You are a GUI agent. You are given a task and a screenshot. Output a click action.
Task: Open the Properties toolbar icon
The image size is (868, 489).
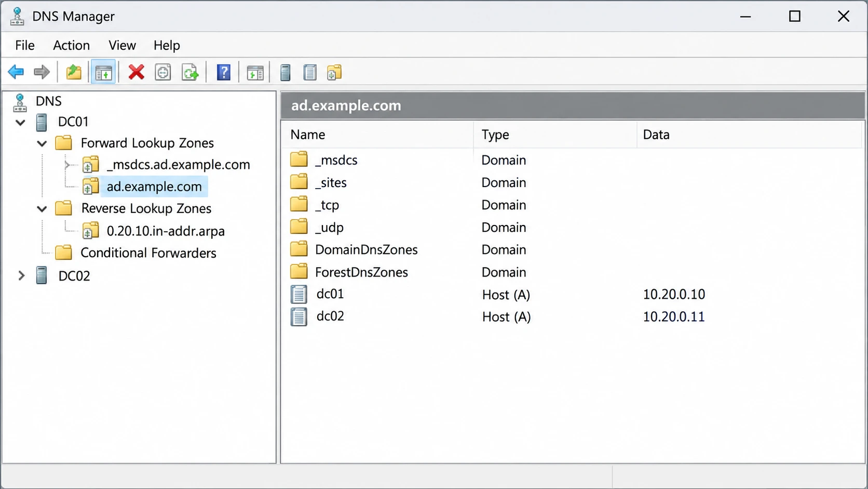point(163,72)
